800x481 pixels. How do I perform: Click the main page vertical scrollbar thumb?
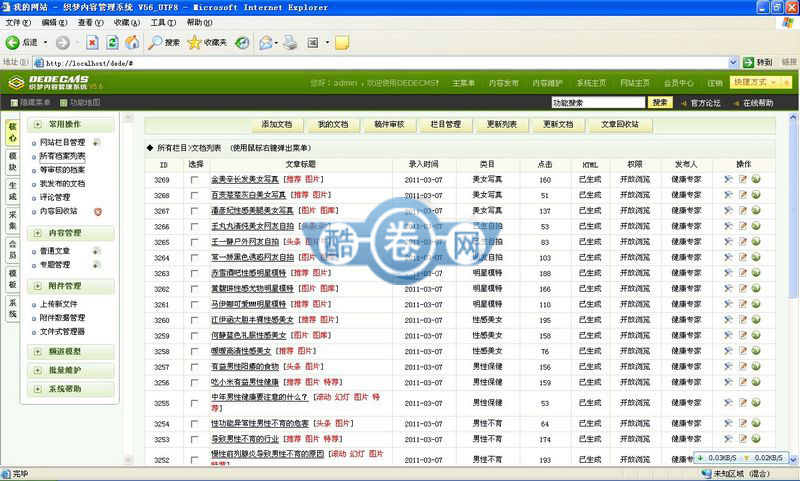point(793,210)
